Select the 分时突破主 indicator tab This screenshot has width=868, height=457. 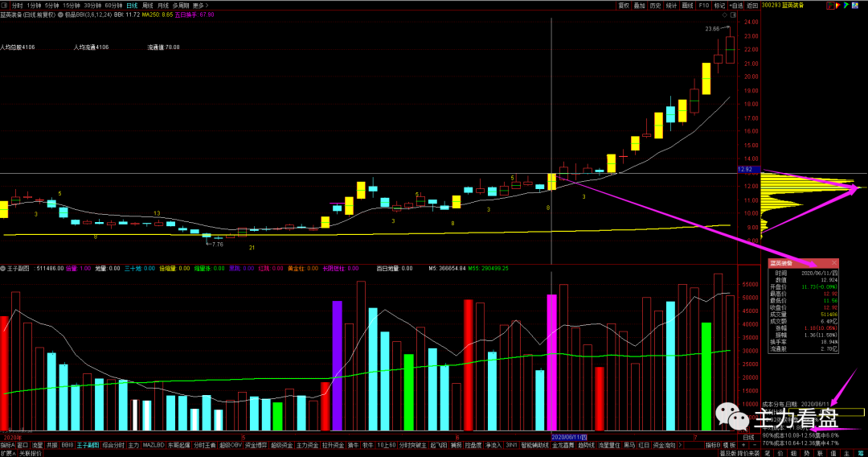pyautogui.click(x=412, y=446)
